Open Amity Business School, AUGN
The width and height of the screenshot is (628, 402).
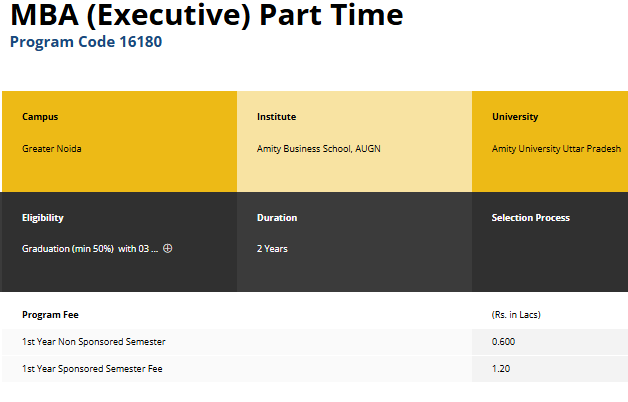tap(318, 149)
